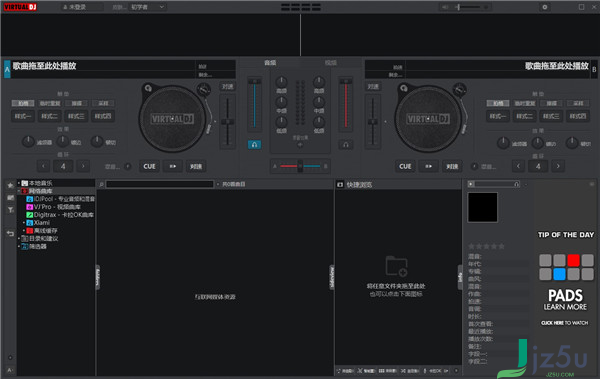Viewport: 600px width, 379px height.
Task: Click album art thumbnail in info panel
Action: point(483,207)
